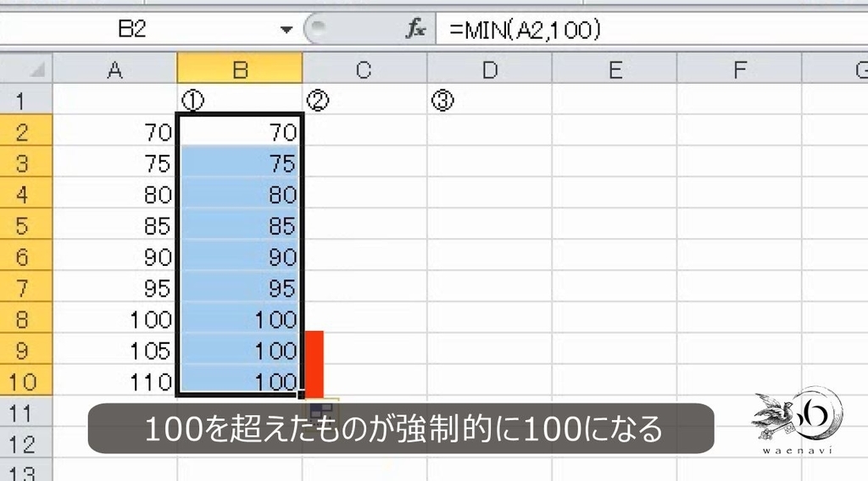Click cell A10 with value 110
The width and height of the screenshot is (868, 481).
[115, 380]
